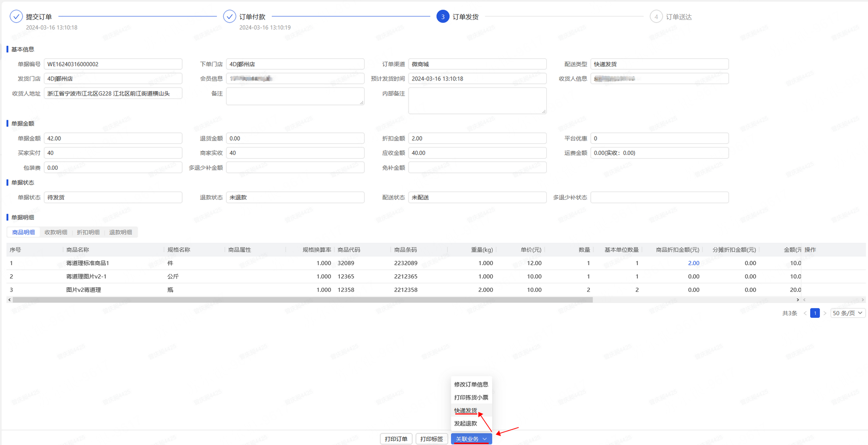Screen dimensions: 868x445
Task: Click the 收货人地址 input field
Action: 113,93
